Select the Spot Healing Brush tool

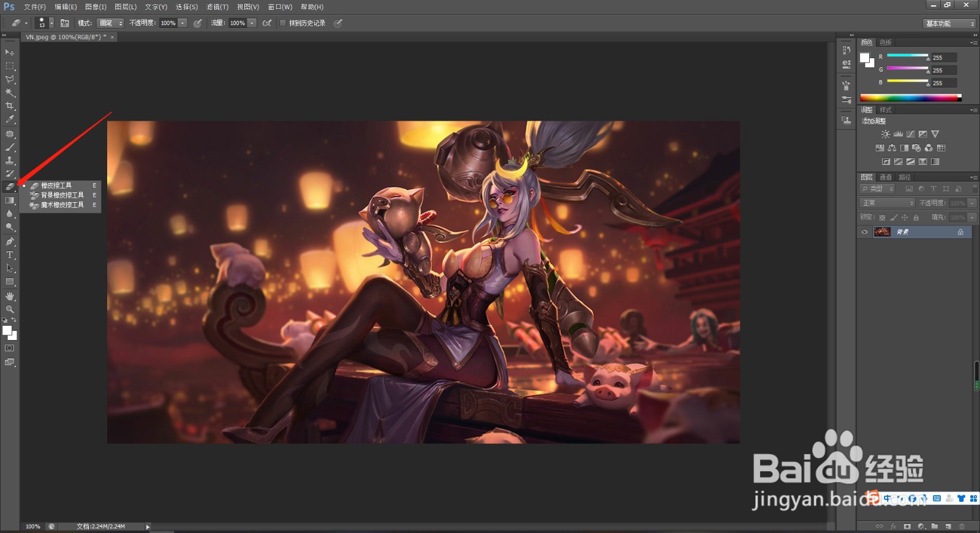click(x=10, y=134)
